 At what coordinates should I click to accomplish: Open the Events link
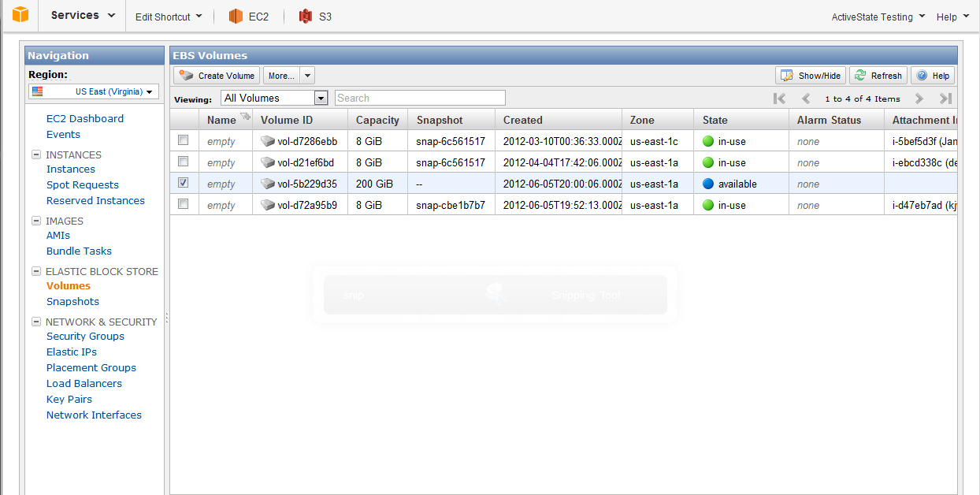coord(63,134)
